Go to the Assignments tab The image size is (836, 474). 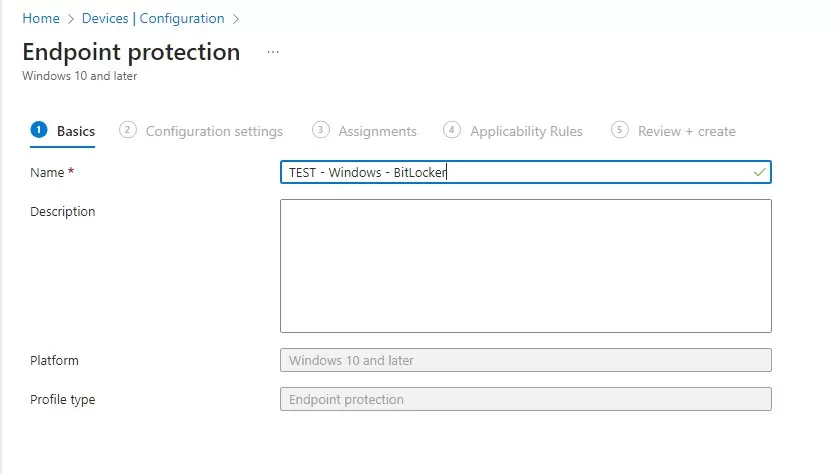377,131
